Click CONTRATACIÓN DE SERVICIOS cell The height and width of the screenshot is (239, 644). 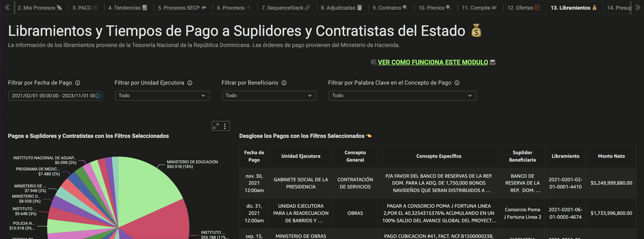click(x=355, y=183)
